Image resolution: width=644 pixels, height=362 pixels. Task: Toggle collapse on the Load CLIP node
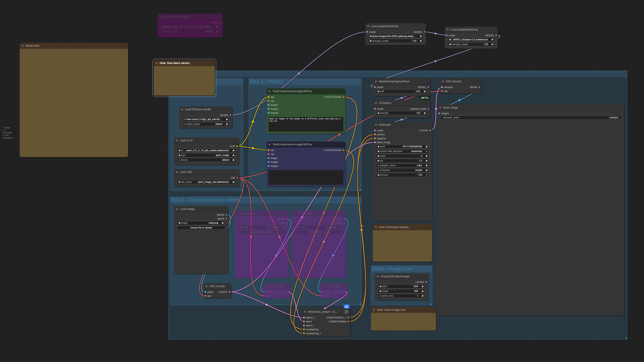click(x=177, y=140)
